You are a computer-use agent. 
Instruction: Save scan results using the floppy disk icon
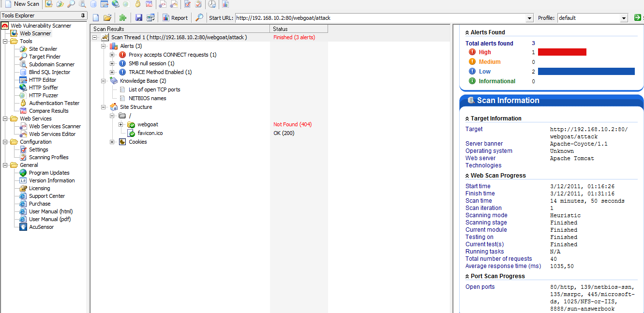click(139, 17)
